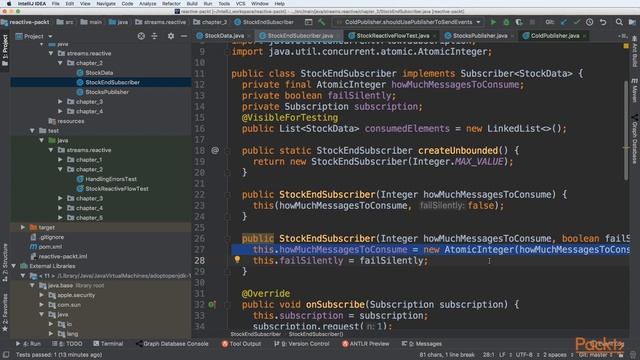Collapse the test folder
The image size is (640, 360).
click(x=32, y=131)
